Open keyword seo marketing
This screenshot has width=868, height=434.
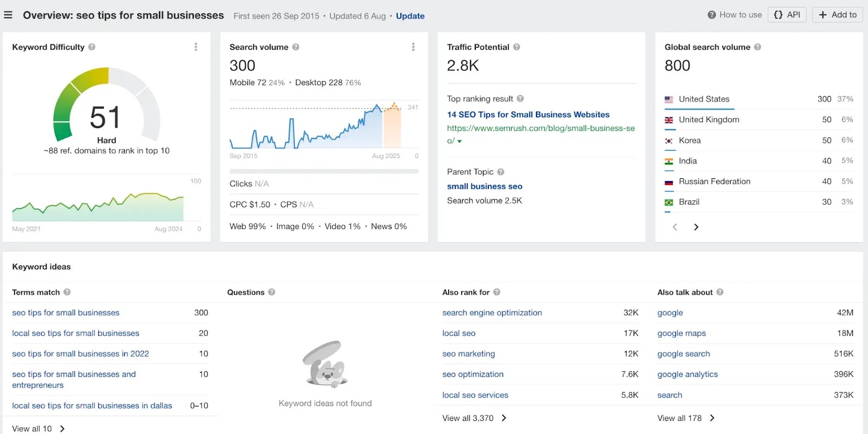(x=469, y=354)
